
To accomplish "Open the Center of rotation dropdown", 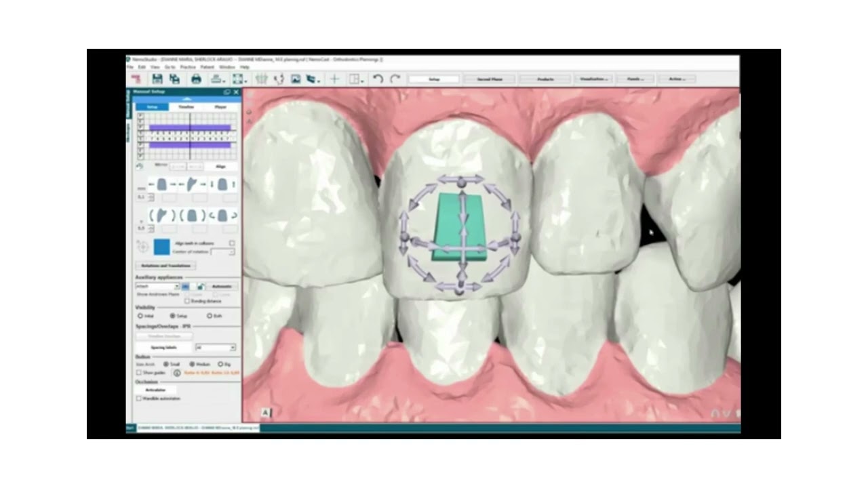I will [x=222, y=252].
